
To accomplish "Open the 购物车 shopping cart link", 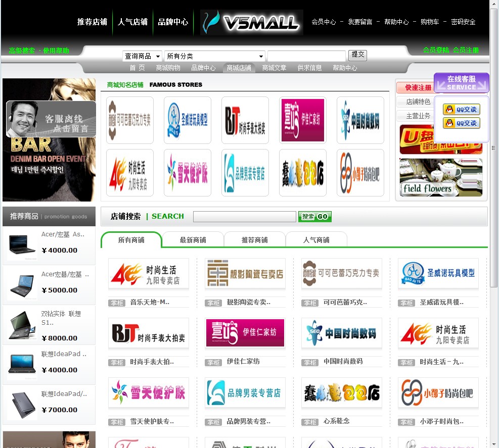I will [430, 22].
